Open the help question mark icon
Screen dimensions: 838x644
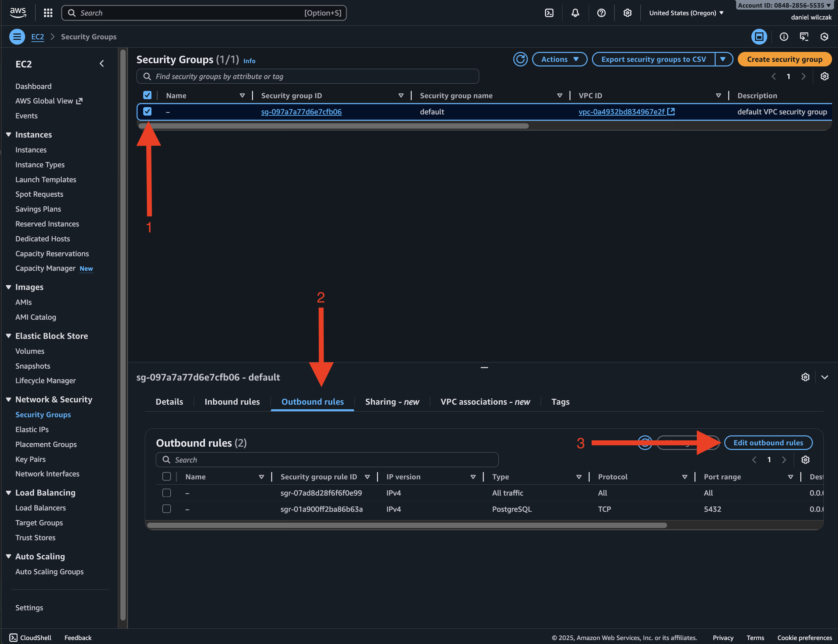coord(601,13)
